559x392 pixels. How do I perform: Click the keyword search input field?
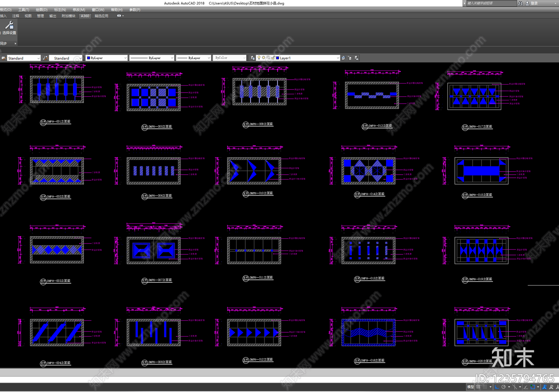tap(491, 3)
